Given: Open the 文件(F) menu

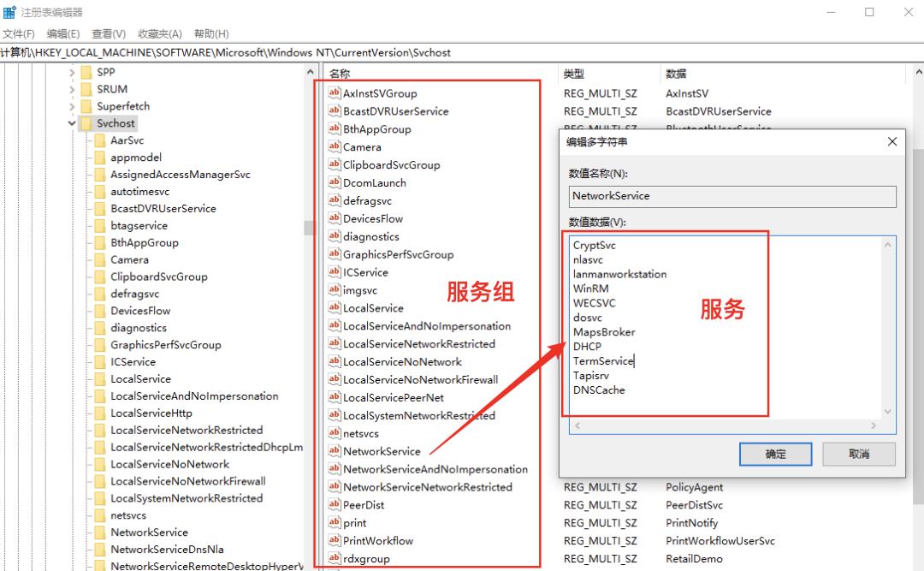Looking at the screenshot, I should click(x=18, y=34).
